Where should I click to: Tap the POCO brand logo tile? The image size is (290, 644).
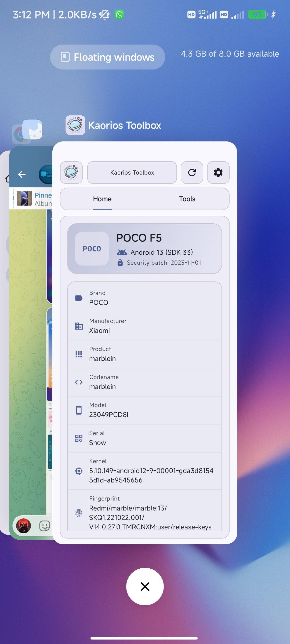(x=92, y=249)
